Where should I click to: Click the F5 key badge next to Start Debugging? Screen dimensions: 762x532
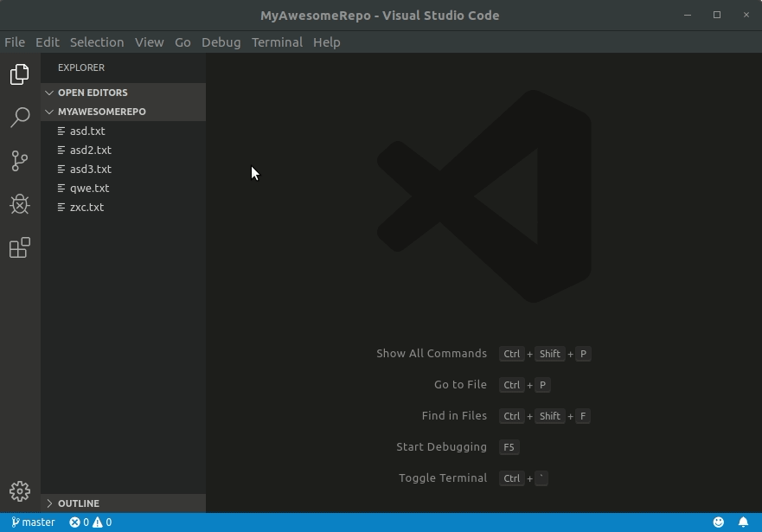tap(509, 447)
